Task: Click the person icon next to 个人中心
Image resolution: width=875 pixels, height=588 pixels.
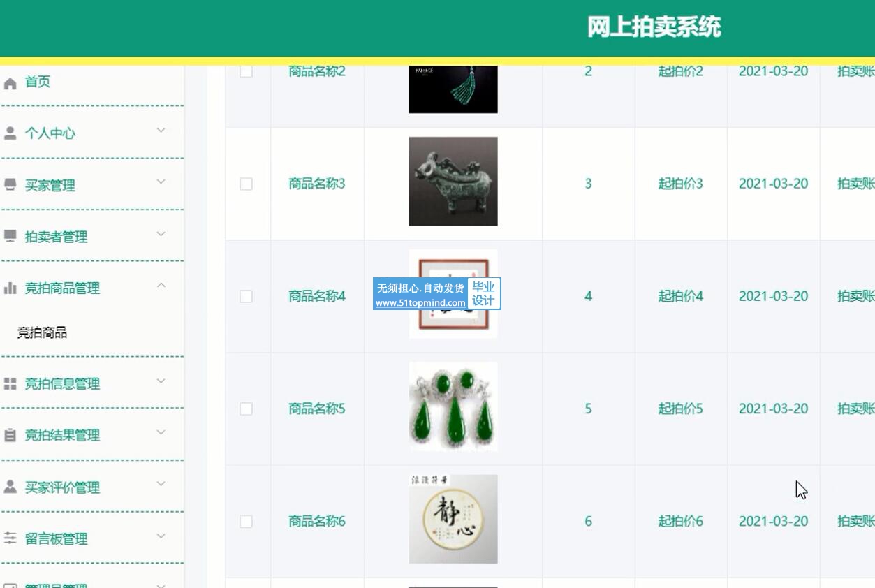Action: (10, 133)
